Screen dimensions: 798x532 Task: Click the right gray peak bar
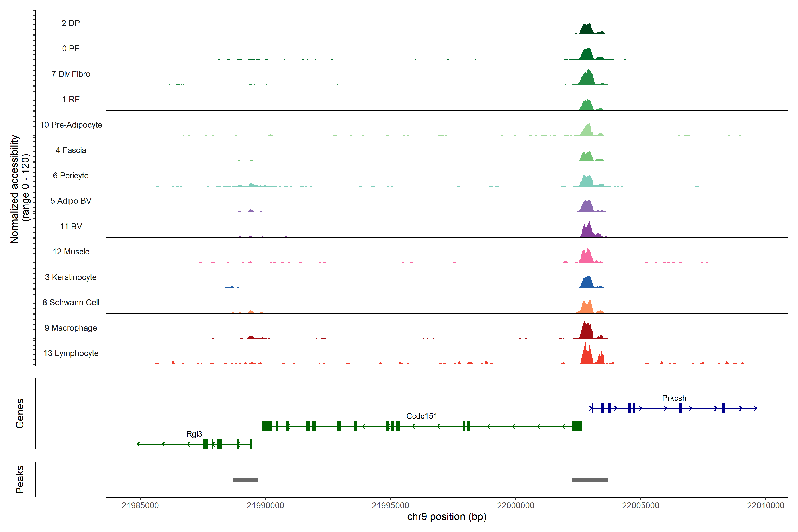coord(589,480)
